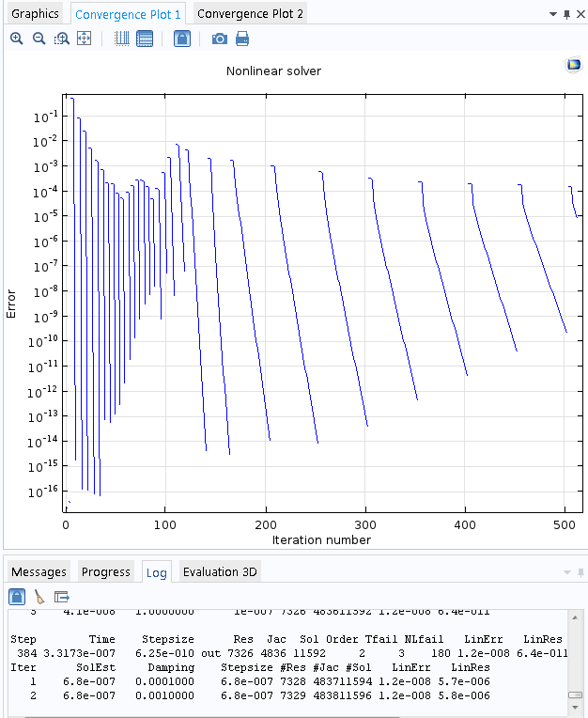
Task: Toggle the convergence plot scroll lock
Action: (x=182, y=39)
